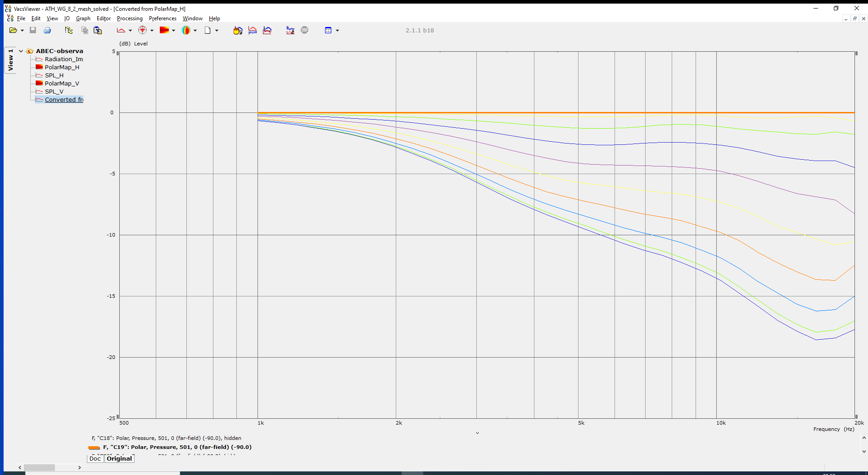Open the Edit menu
Viewport: 868px width, 475px height.
click(36, 18)
